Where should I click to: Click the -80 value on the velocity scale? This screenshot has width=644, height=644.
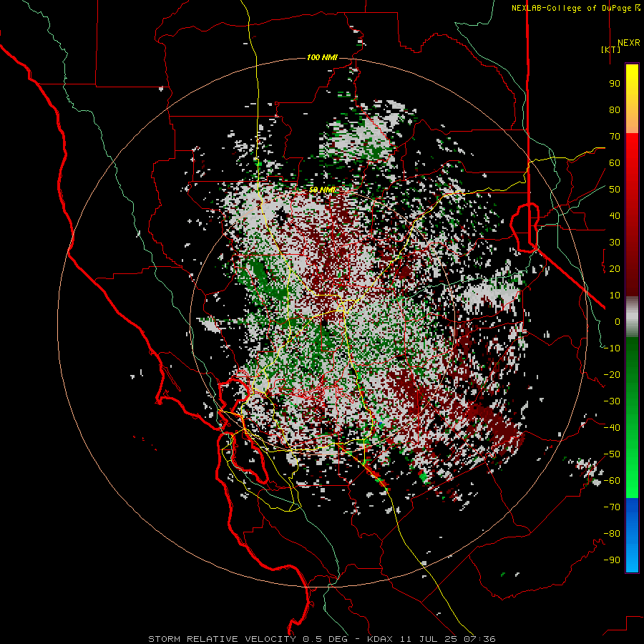point(612,534)
